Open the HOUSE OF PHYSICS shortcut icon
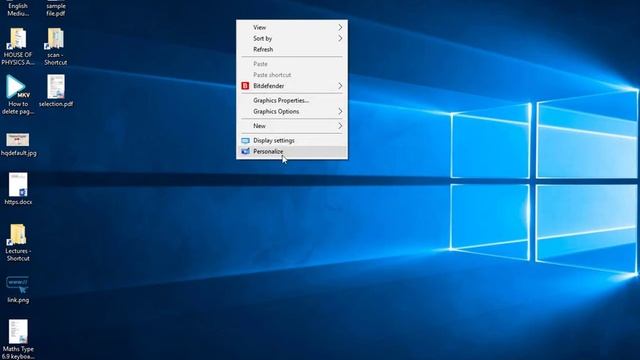640x360 pixels. pos(18,39)
